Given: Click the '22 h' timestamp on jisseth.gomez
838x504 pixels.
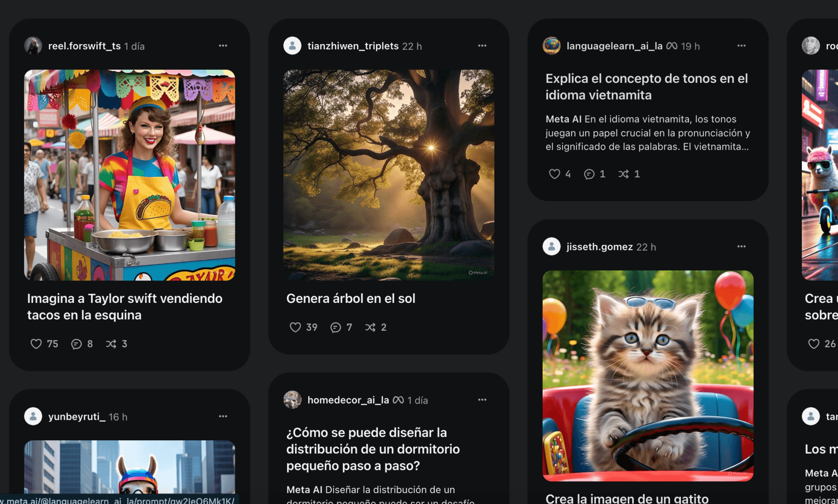Looking at the screenshot, I should tap(646, 247).
